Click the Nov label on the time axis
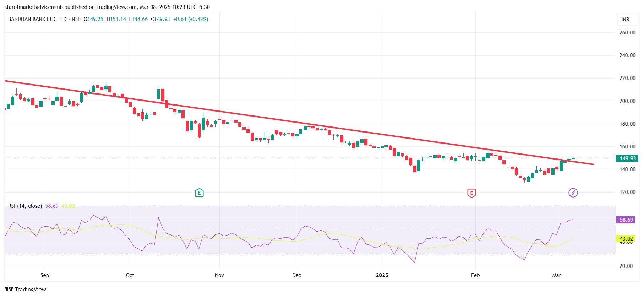Image resolution: width=644 pixels, height=297 pixels. (219, 275)
